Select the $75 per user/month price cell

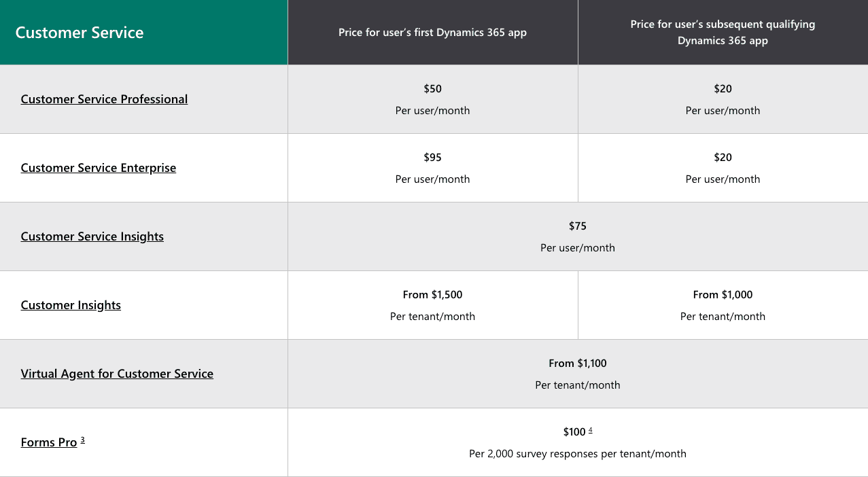[x=578, y=236]
